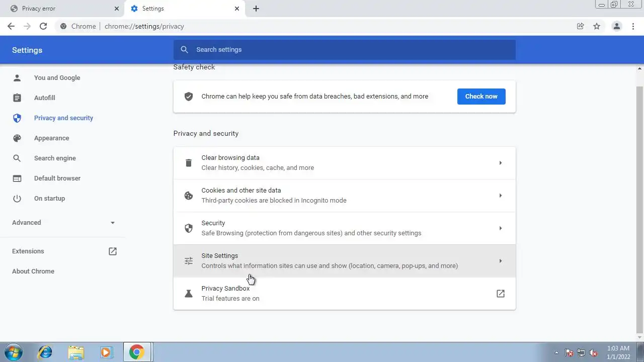Expand the Advanced settings section

pyautogui.click(x=63, y=222)
